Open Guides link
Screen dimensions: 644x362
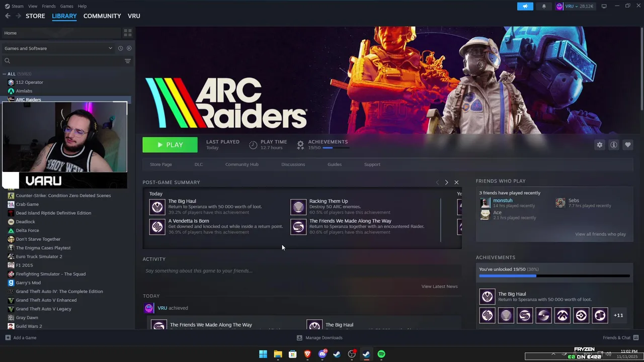coord(335,164)
